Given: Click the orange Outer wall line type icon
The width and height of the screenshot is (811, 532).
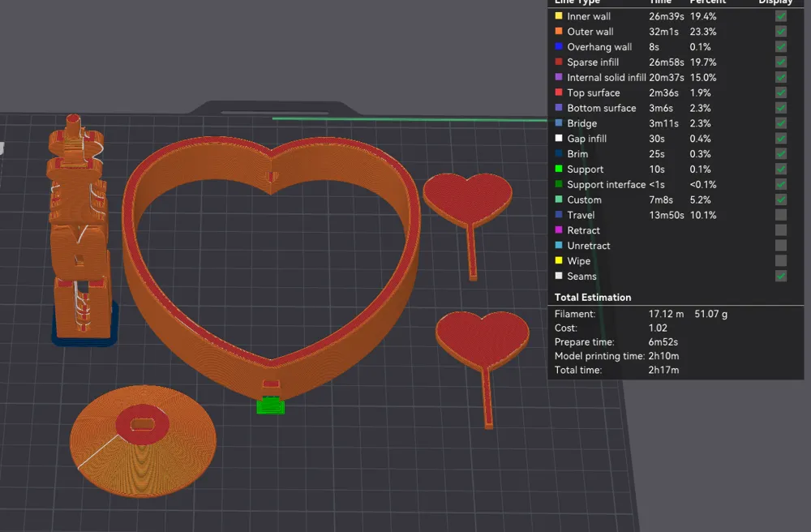Looking at the screenshot, I should 559,32.
